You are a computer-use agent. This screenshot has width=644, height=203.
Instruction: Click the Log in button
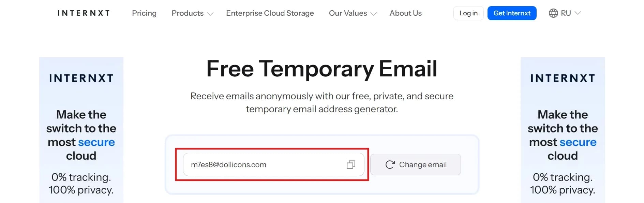point(468,13)
